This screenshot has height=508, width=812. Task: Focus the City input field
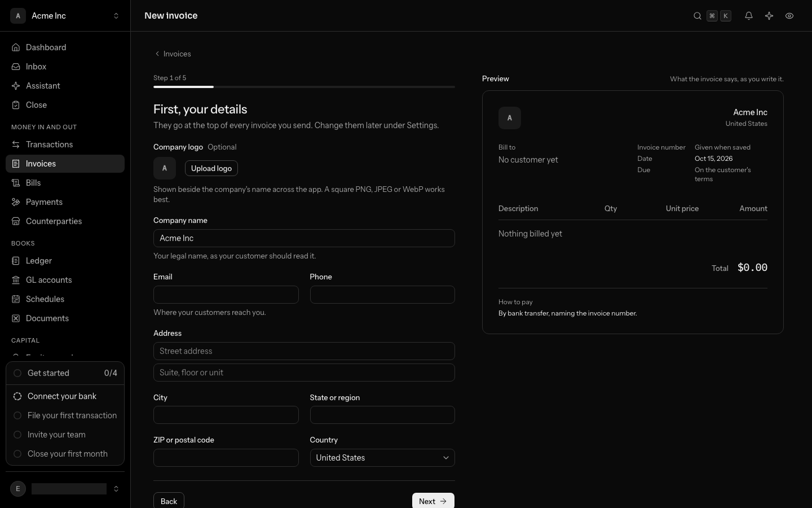pyautogui.click(x=226, y=415)
